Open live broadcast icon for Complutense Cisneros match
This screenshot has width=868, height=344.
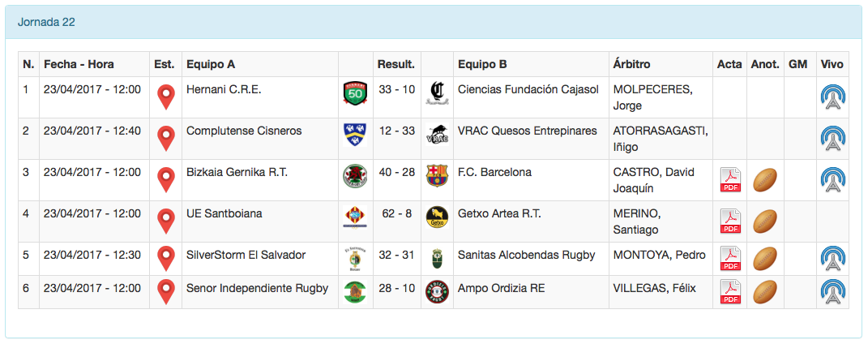click(832, 139)
